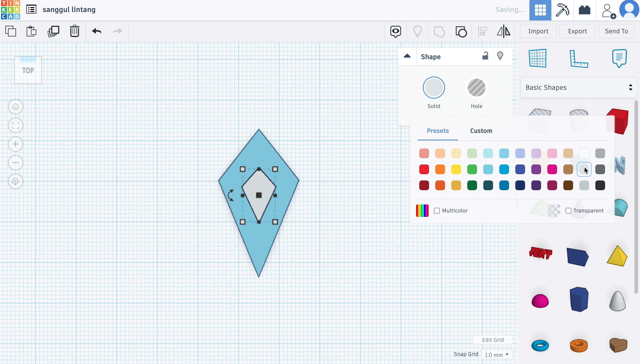
Task: Click the Copy tool
Action: click(x=10, y=31)
